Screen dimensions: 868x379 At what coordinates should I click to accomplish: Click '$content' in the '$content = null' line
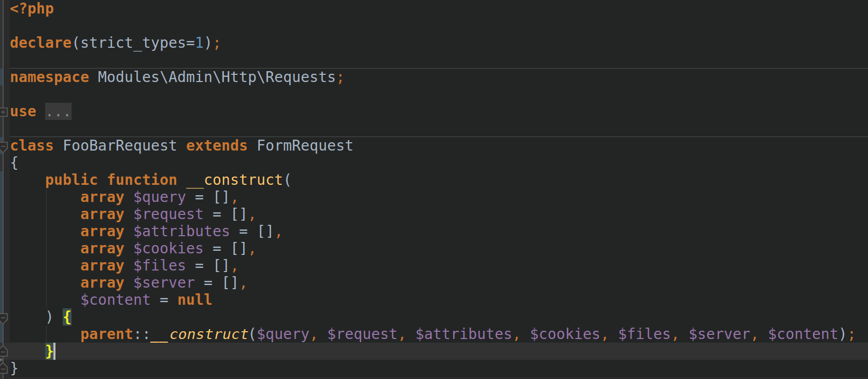pos(116,300)
